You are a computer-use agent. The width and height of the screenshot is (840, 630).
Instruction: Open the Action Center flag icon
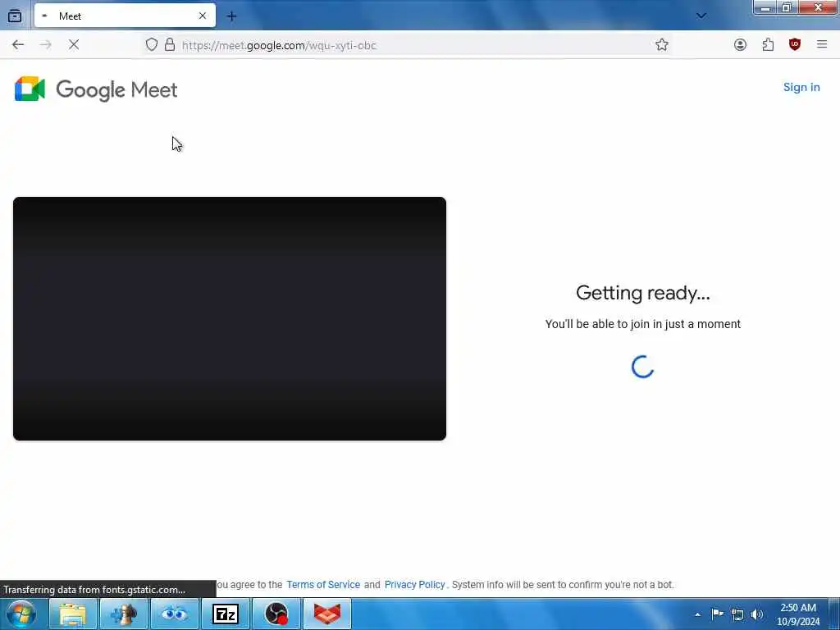717,614
